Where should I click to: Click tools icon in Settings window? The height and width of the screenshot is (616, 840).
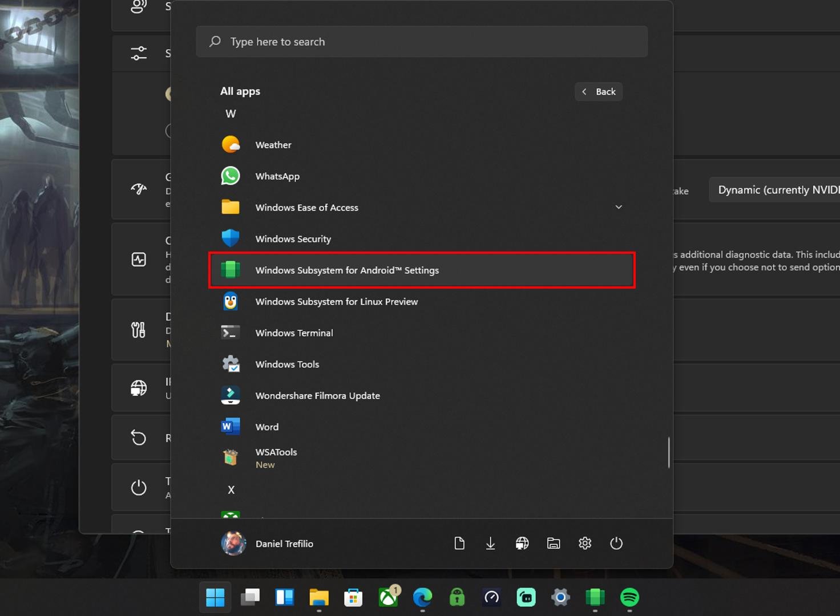coord(139,330)
